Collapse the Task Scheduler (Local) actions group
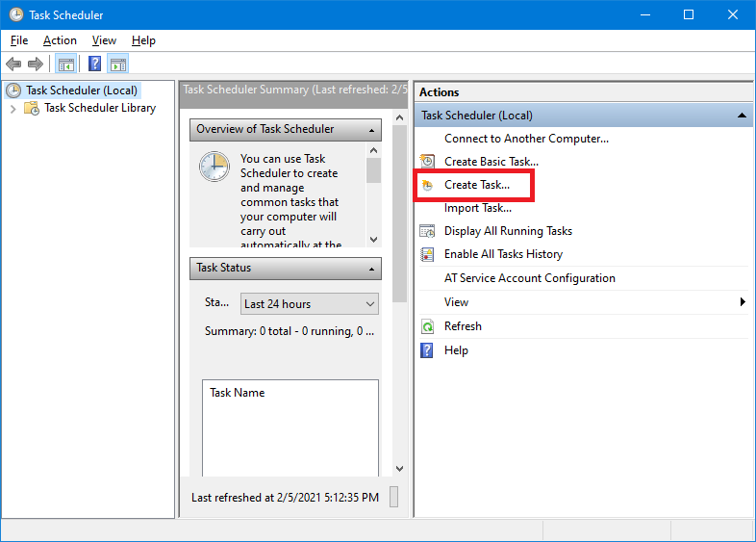 coord(742,116)
